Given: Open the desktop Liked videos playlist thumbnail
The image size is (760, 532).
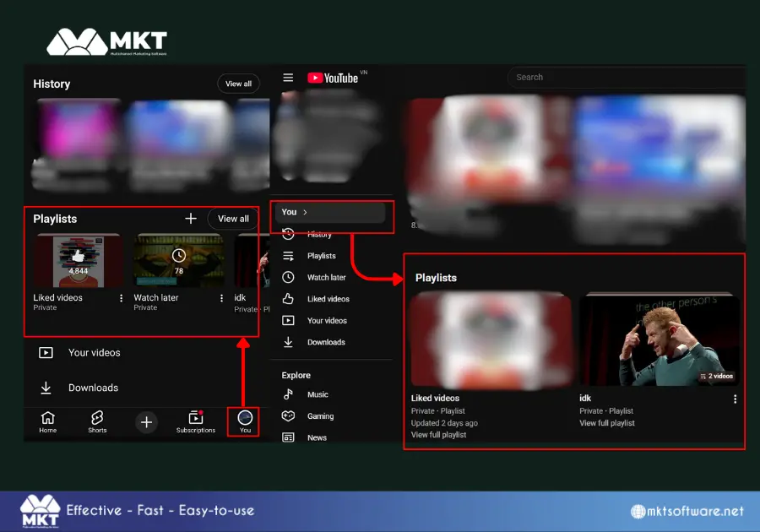Looking at the screenshot, I should click(491, 340).
